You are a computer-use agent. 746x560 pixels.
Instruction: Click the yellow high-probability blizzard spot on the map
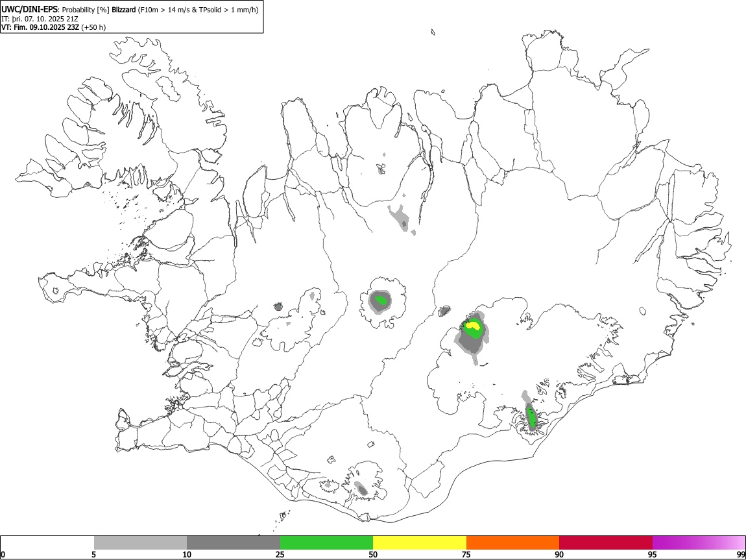click(473, 326)
